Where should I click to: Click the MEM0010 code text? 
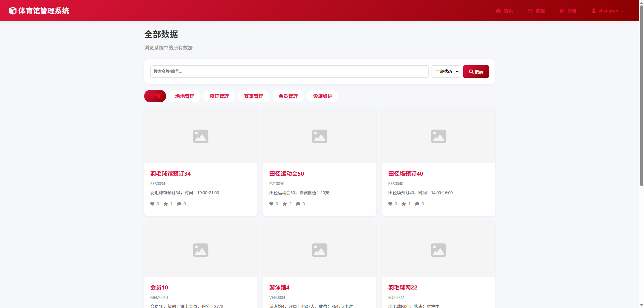159,298
